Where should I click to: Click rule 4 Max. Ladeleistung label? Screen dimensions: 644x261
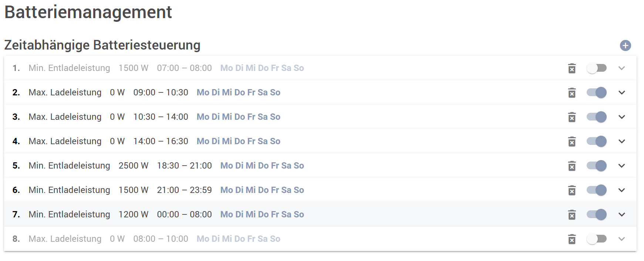click(65, 141)
